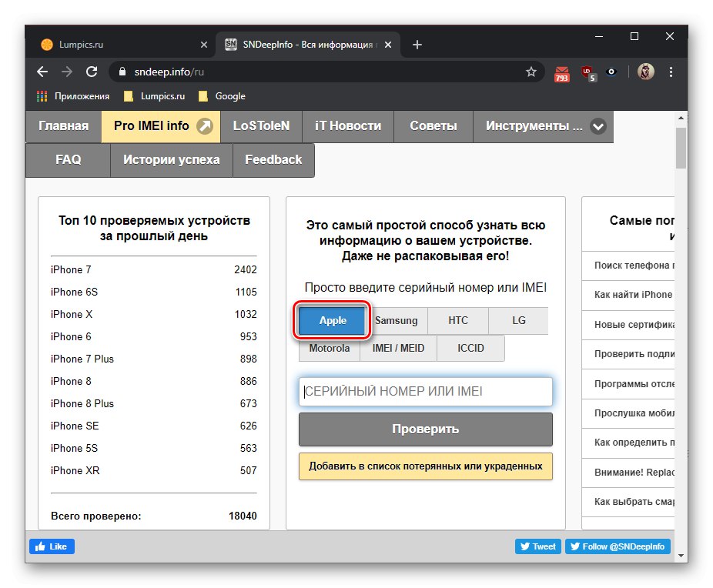Open the mail extension showing 793
Screen dimensions: 713x588
(x=561, y=73)
